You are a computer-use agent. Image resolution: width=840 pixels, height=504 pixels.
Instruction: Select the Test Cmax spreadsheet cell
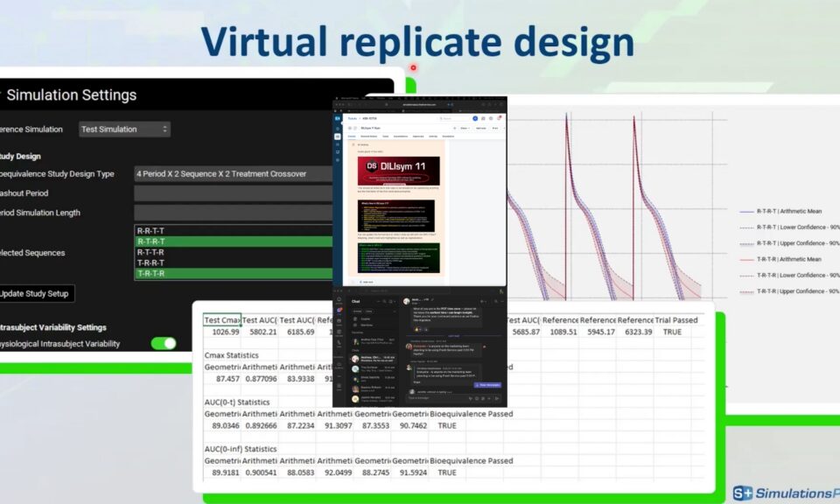(x=221, y=320)
